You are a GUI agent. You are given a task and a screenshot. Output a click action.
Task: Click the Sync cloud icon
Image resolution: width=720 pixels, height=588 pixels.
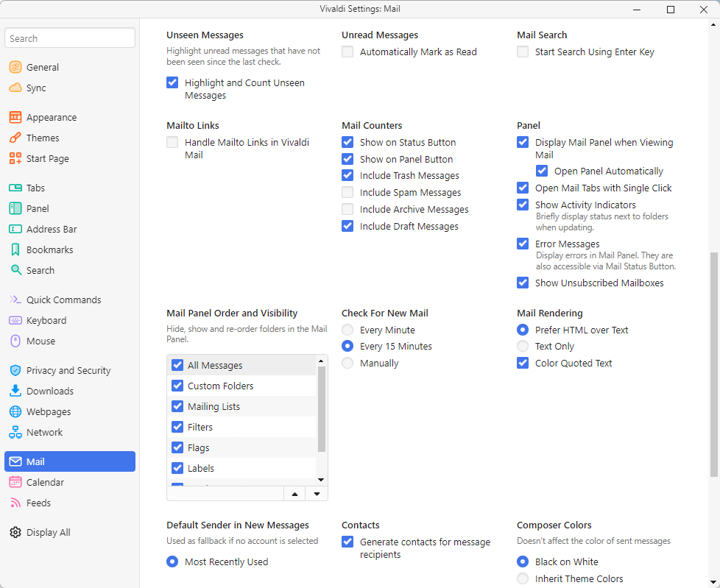pos(15,88)
